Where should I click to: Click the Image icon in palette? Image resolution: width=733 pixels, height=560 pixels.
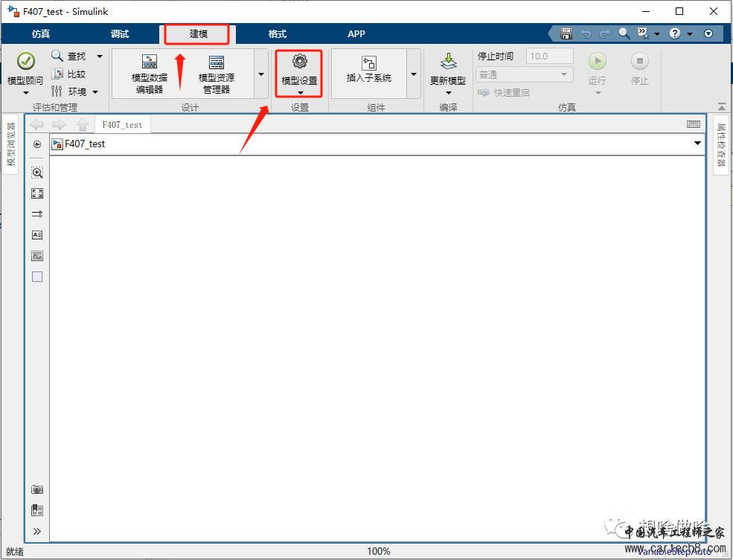click(x=37, y=256)
